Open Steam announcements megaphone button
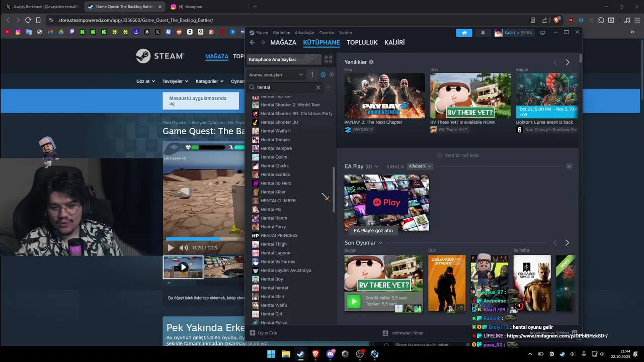 click(464, 33)
